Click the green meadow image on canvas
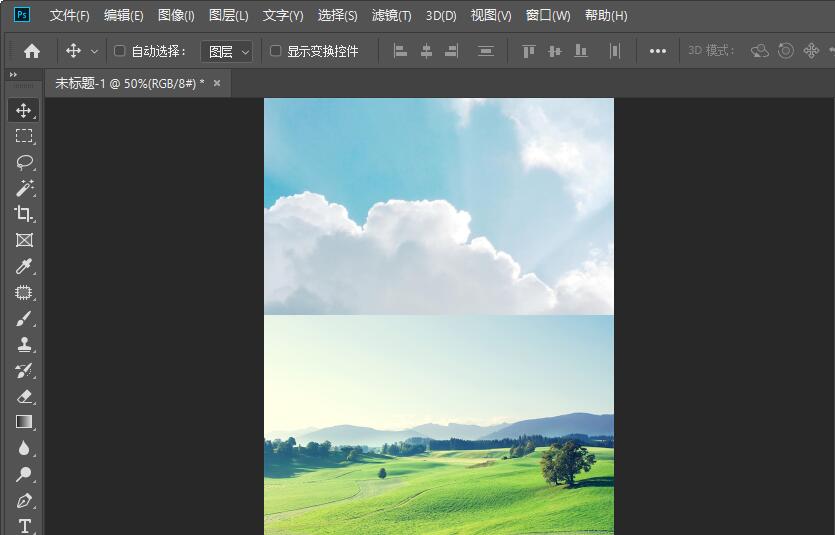 pyautogui.click(x=439, y=425)
